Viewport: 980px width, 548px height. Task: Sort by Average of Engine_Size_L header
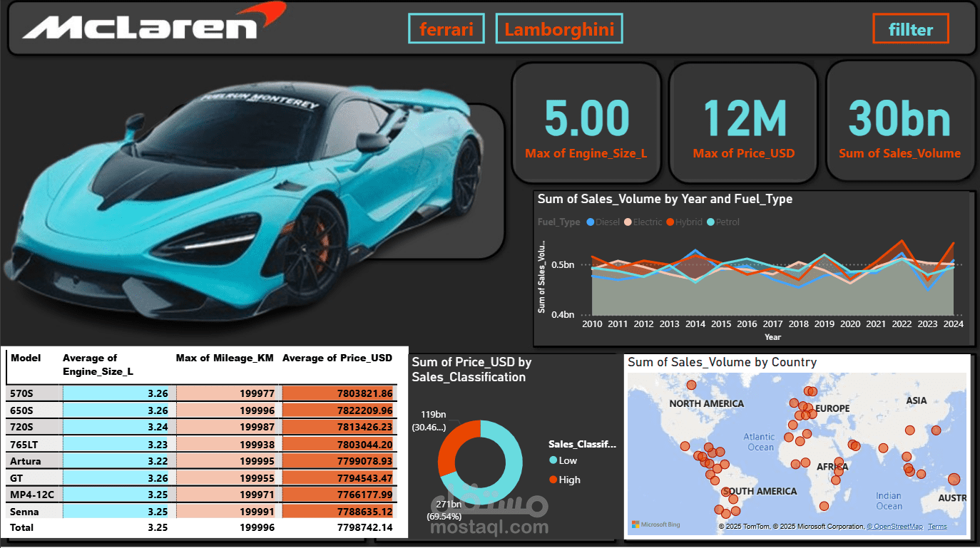pos(98,364)
